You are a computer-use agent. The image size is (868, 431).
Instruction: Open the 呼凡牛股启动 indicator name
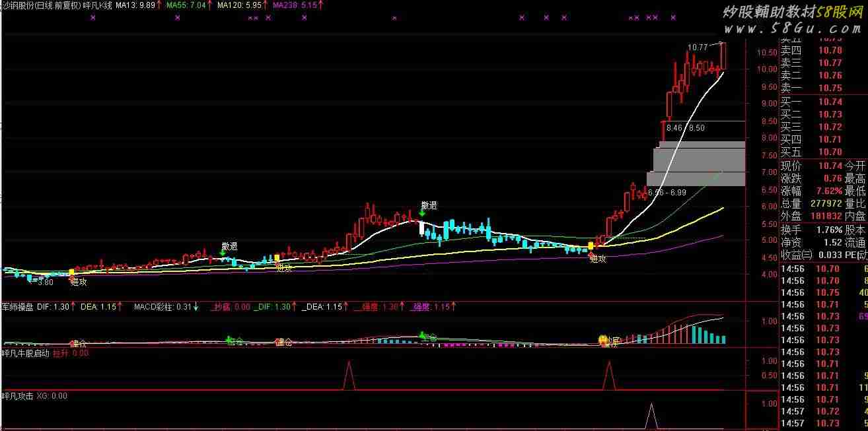tap(25, 354)
